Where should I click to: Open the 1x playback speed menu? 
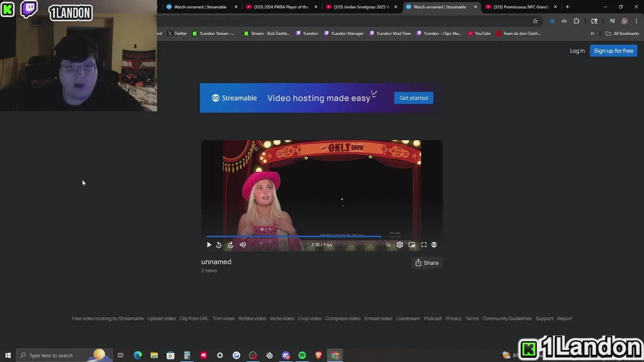(x=388, y=245)
